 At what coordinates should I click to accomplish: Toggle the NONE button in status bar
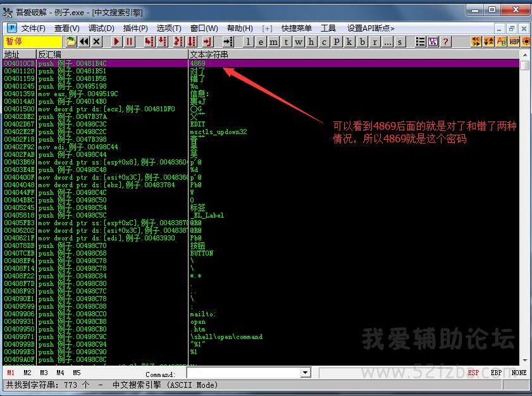pyautogui.click(x=519, y=373)
